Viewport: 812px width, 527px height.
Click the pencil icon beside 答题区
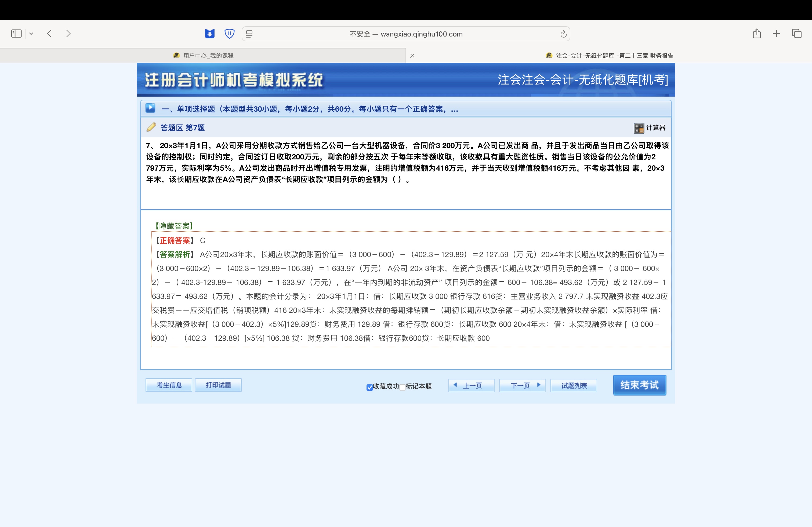151,127
